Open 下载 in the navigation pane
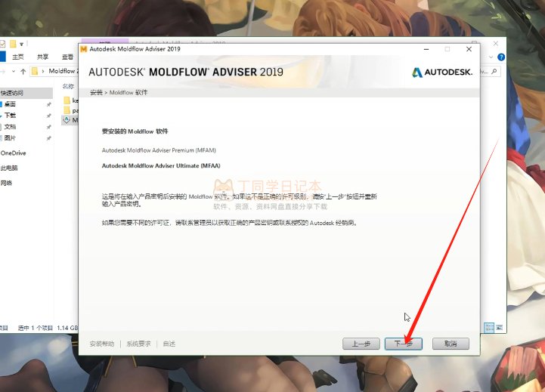Screen dimensions: 545x392 point(10,116)
